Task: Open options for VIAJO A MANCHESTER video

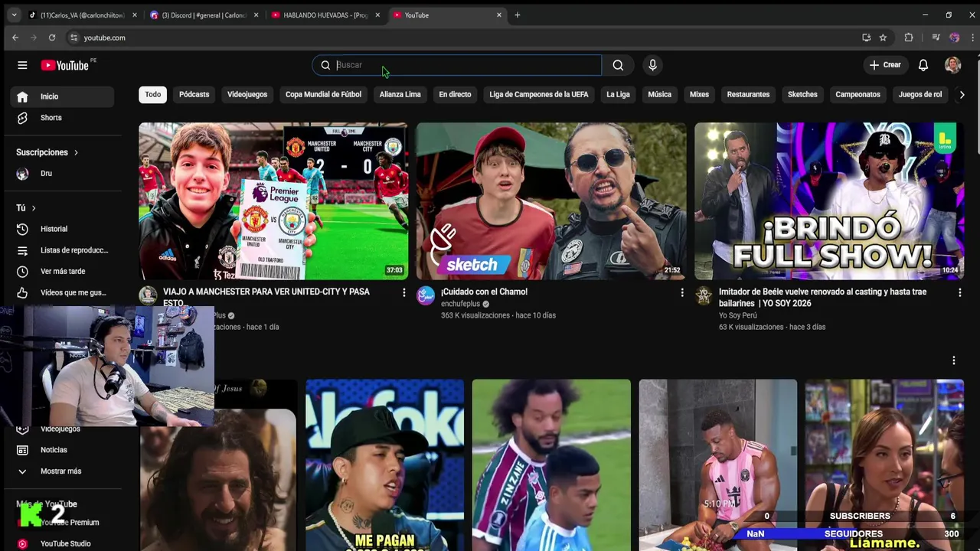Action: point(404,292)
